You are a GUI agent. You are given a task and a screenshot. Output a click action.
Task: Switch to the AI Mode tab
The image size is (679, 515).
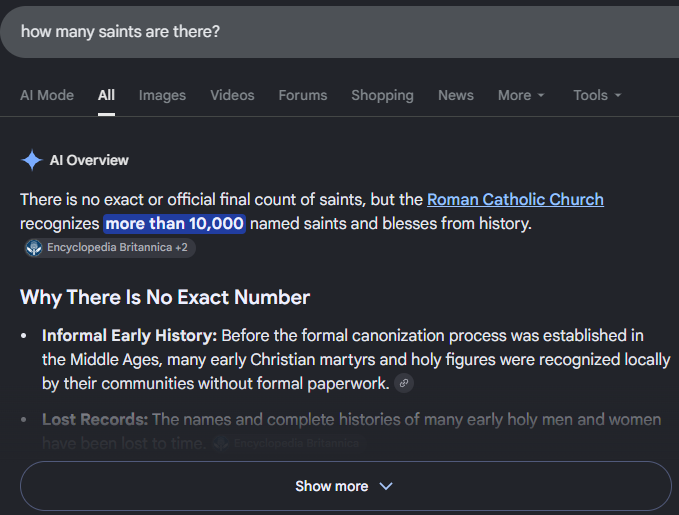47,95
